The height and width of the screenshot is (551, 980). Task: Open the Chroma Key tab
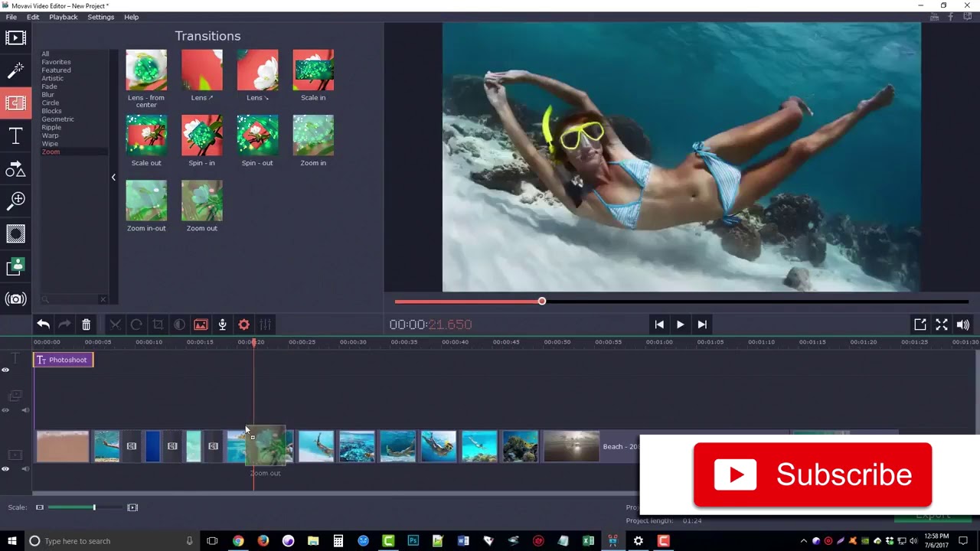coord(15,266)
